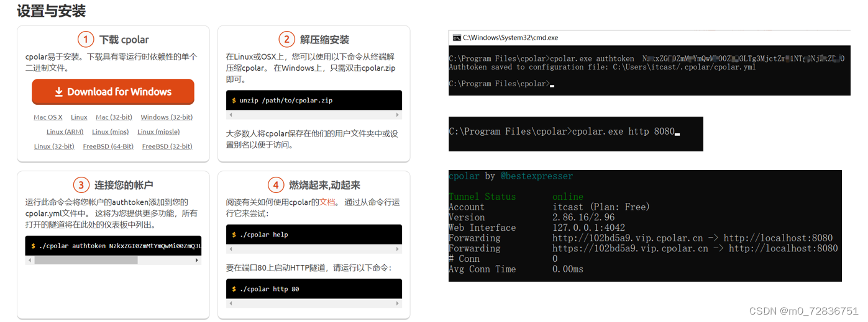Click the cpolar http 80 code block right scroll arrow
The width and height of the screenshot is (868, 322).
click(398, 304)
